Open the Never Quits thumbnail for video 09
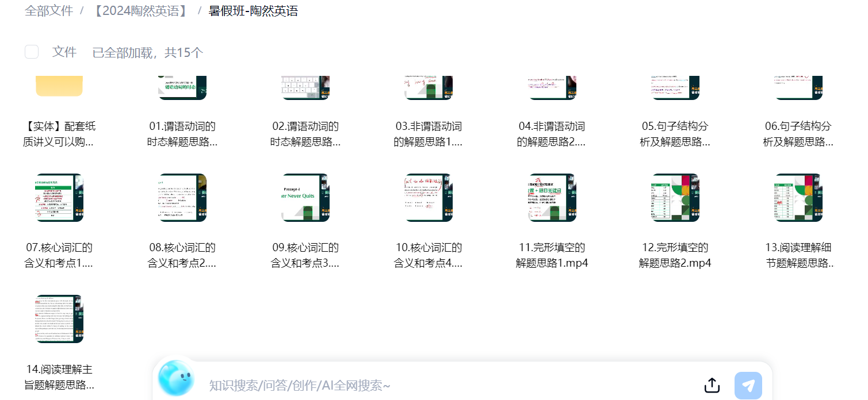Image resolution: width=868 pixels, height=400 pixels. [305, 198]
